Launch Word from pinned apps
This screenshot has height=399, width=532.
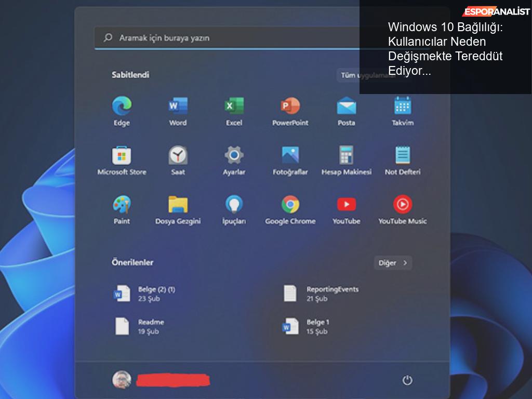(178, 107)
